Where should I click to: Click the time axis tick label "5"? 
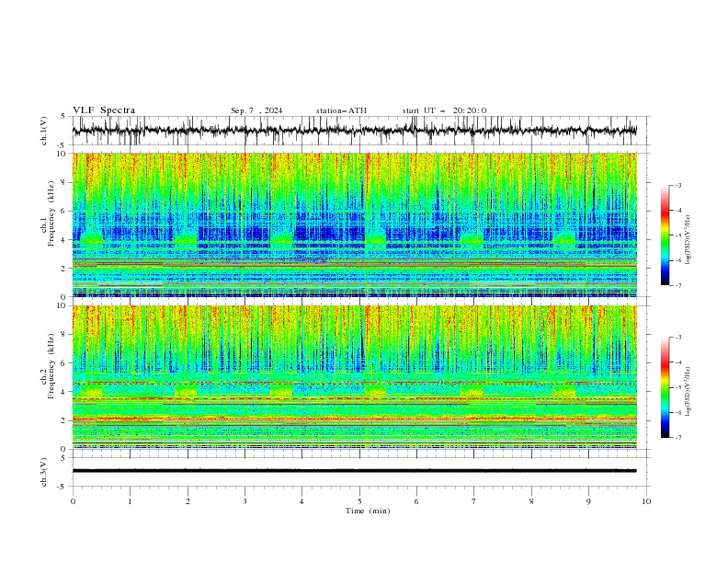click(x=359, y=501)
